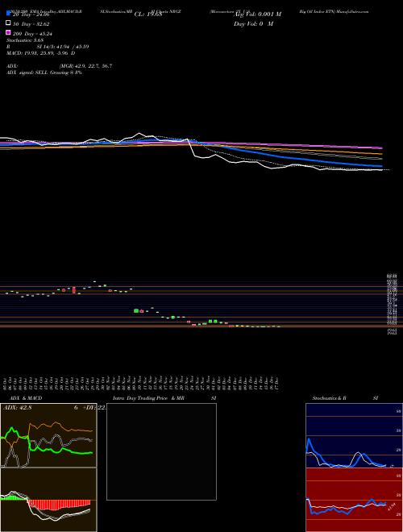Open the red-background RSI chart panel
Screen dimensions: 403x532
[x=354, y=500]
